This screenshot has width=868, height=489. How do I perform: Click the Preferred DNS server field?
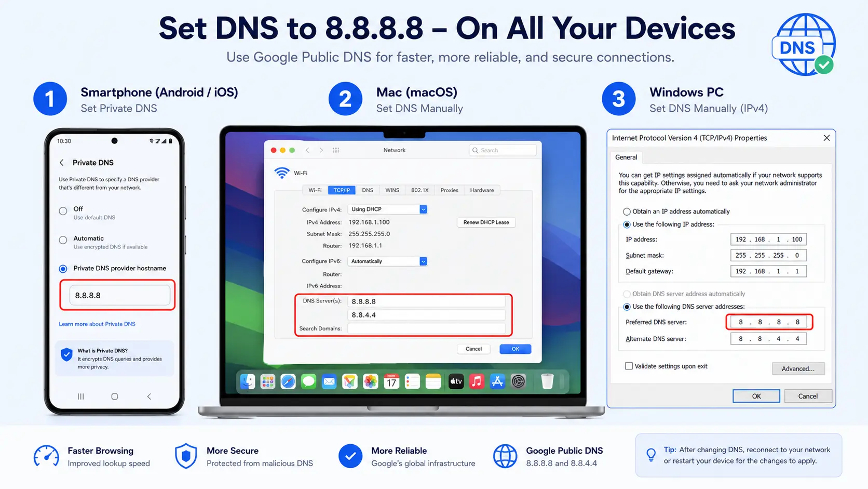pyautogui.click(x=769, y=322)
